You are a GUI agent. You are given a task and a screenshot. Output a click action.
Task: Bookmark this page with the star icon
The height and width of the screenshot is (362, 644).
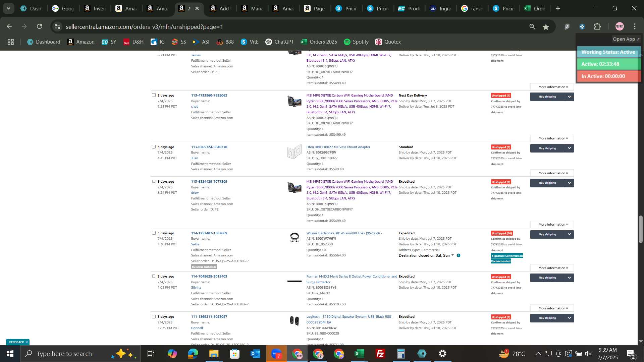pyautogui.click(x=546, y=27)
